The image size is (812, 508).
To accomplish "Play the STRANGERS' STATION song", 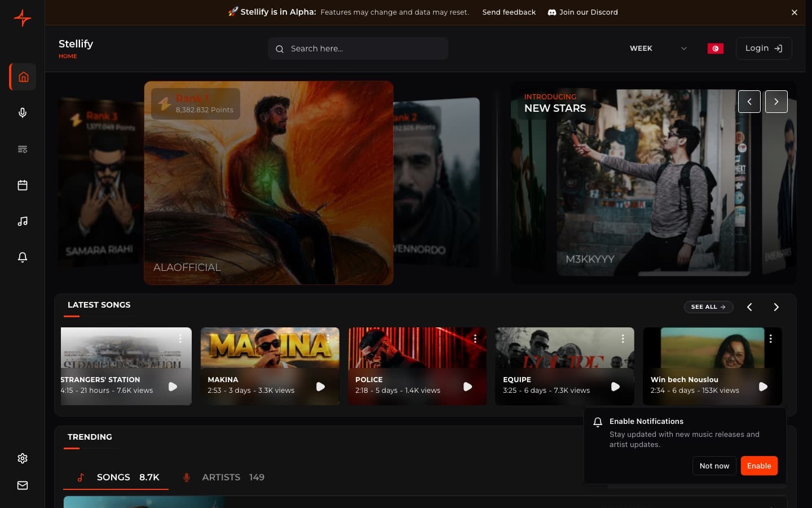I will (x=173, y=387).
